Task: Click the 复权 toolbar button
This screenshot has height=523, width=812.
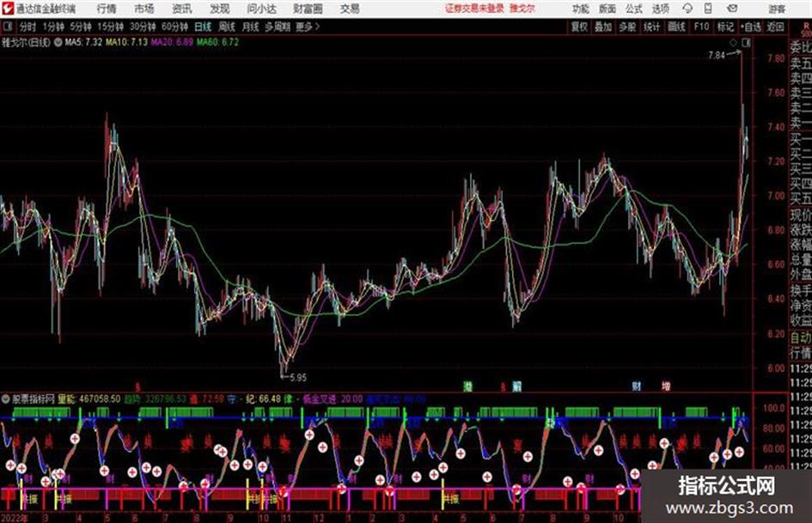Action: pos(579,27)
